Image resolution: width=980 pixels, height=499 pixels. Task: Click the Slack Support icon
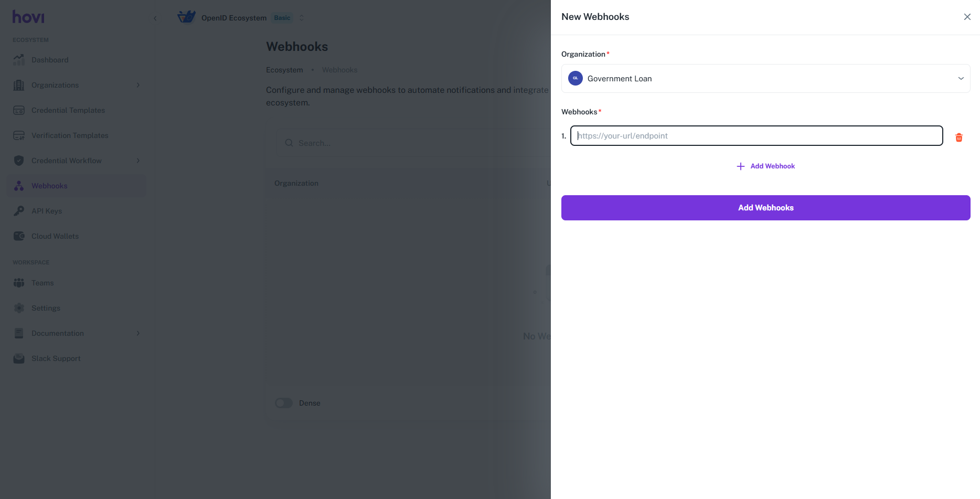coord(19,358)
